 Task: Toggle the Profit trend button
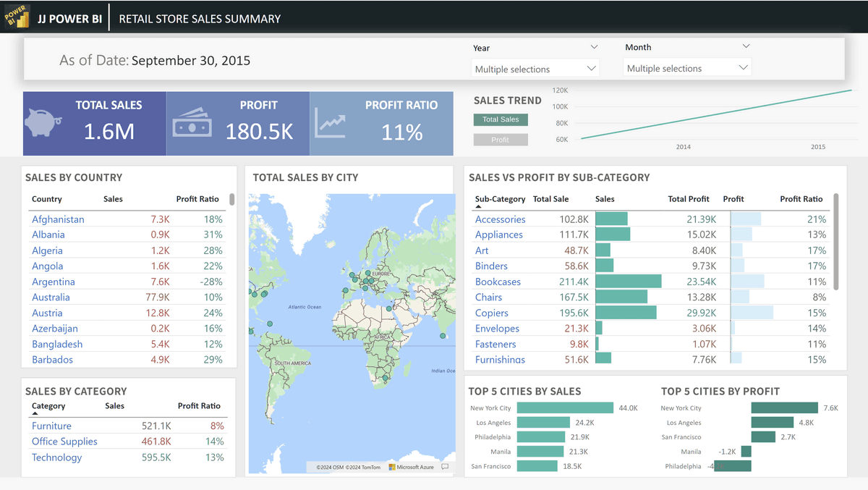[x=501, y=140]
